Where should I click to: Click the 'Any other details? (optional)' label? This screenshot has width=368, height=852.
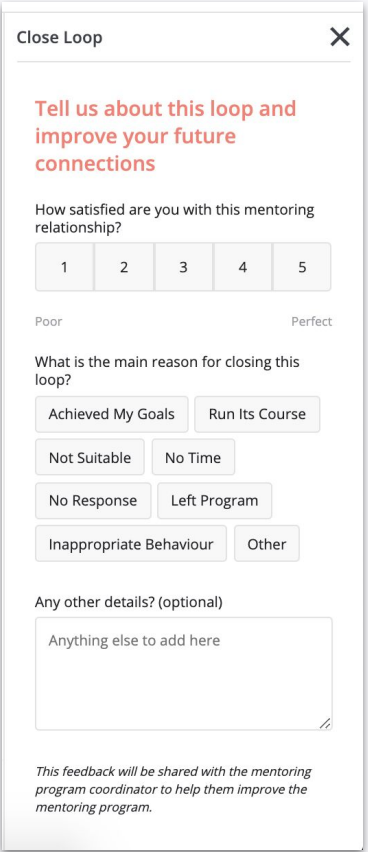(x=129, y=602)
